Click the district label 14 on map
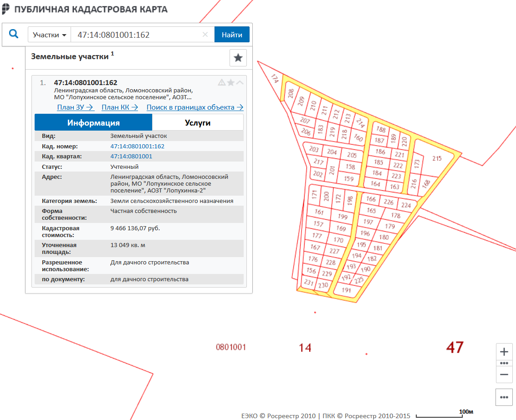Viewport: 516px width, 420px height. click(305, 348)
